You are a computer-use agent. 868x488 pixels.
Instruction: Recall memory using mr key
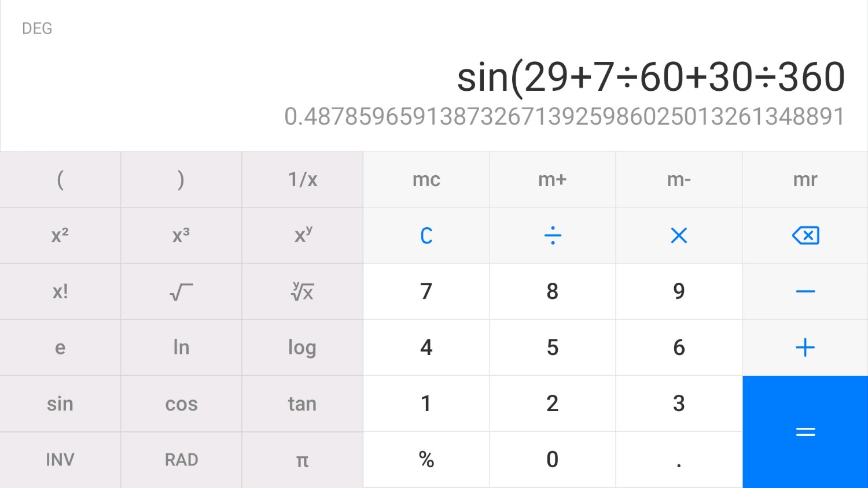806,179
